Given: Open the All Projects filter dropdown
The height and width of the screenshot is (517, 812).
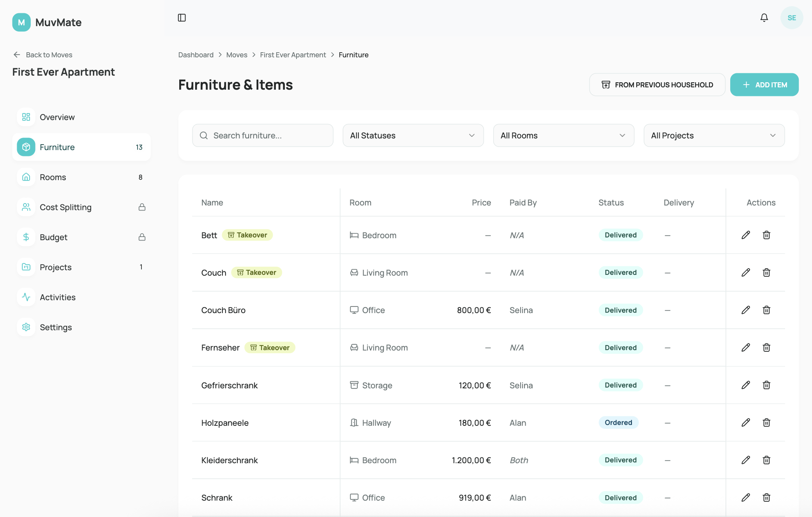Looking at the screenshot, I should [x=714, y=135].
